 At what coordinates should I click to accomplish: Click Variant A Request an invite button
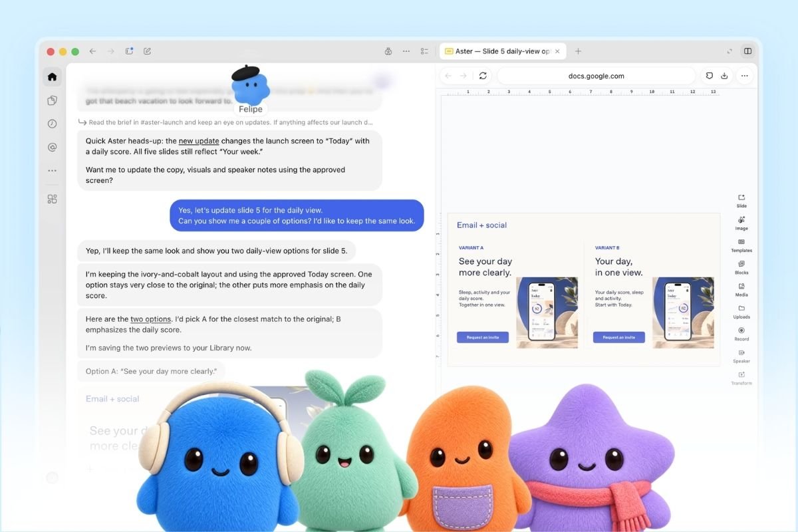(483, 337)
